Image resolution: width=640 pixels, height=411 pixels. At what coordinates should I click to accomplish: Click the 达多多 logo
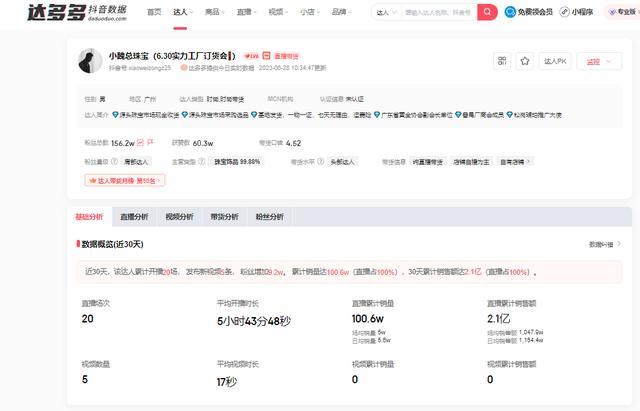[77, 13]
